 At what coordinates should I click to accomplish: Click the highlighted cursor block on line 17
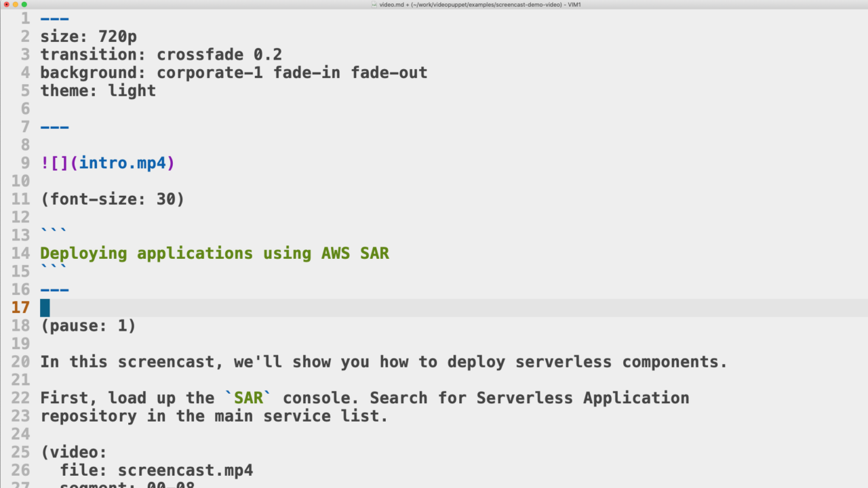coord(43,308)
